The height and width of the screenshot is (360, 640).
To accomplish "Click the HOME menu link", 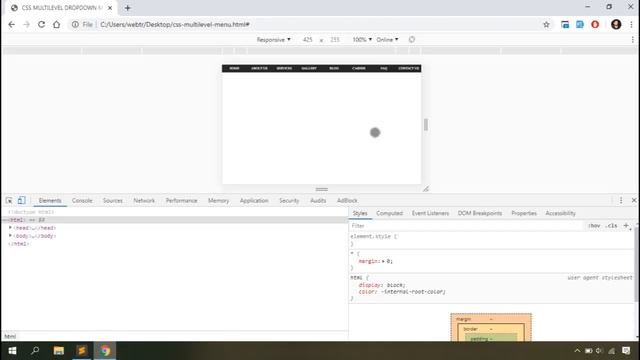I will click(234, 68).
